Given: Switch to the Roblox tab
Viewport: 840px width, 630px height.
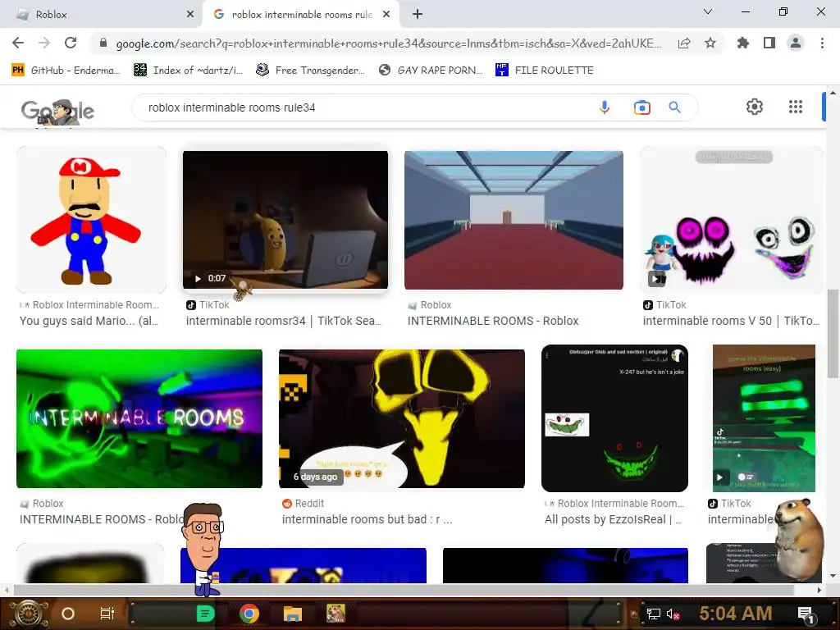Looking at the screenshot, I should click(102, 14).
